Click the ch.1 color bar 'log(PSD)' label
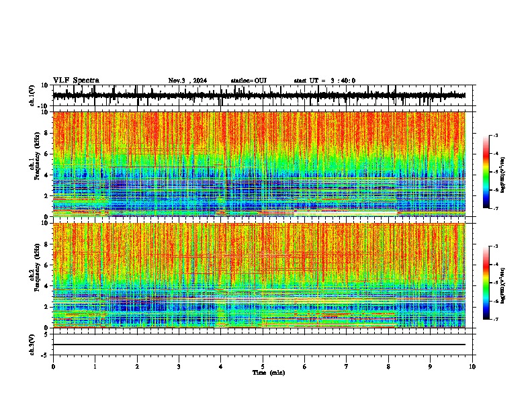 click(503, 175)
